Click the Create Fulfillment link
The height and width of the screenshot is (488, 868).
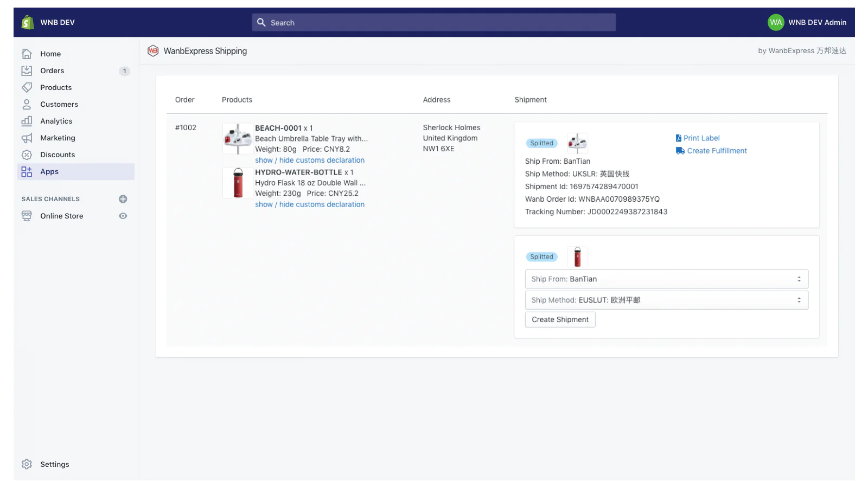coord(717,151)
